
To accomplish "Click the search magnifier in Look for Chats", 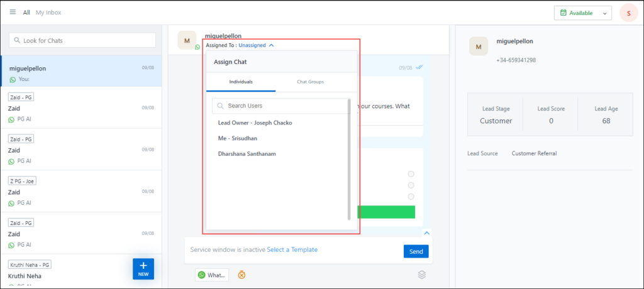I will [x=16, y=40].
